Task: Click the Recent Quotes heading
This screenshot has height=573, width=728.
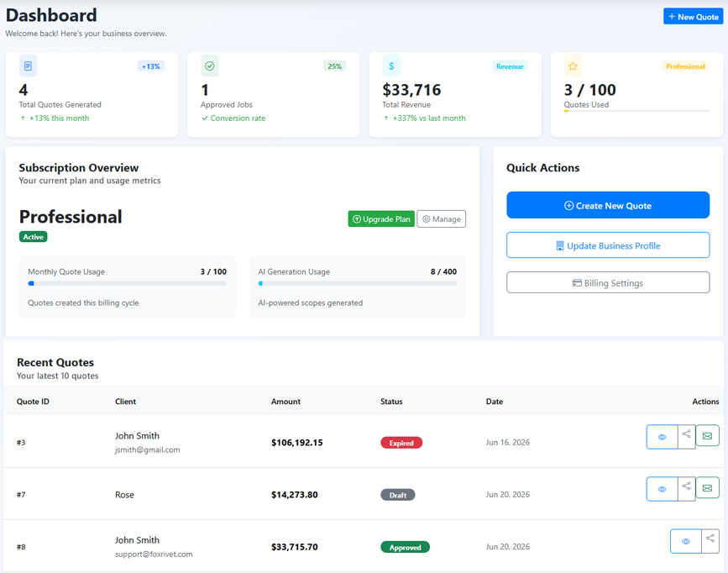Action: point(55,362)
